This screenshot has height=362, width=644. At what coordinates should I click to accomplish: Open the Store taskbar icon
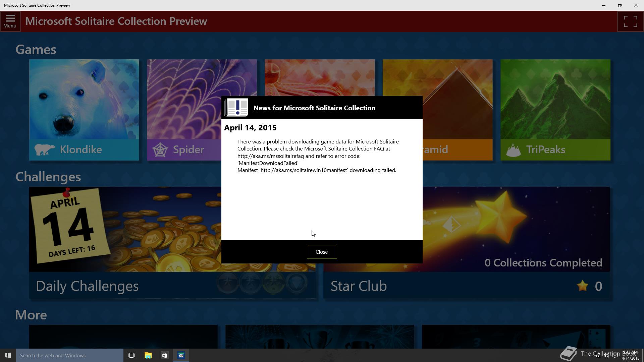click(164, 355)
